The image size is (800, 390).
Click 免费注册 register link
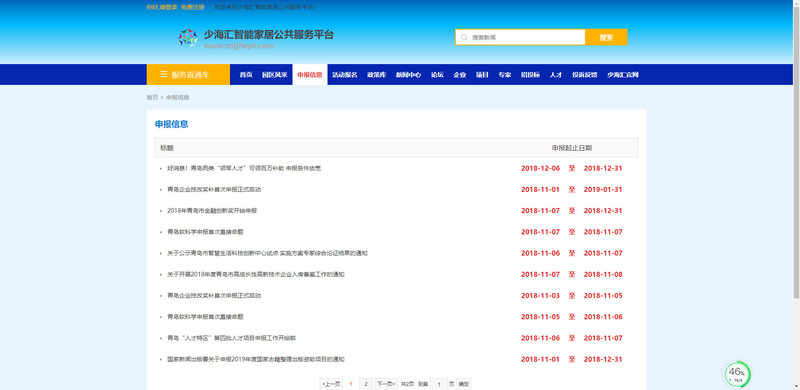pyautogui.click(x=192, y=7)
